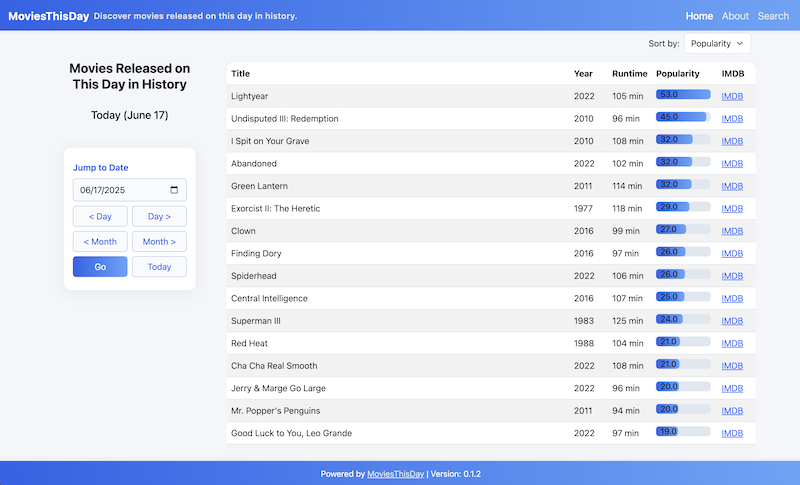Click the Go button

[100, 267]
